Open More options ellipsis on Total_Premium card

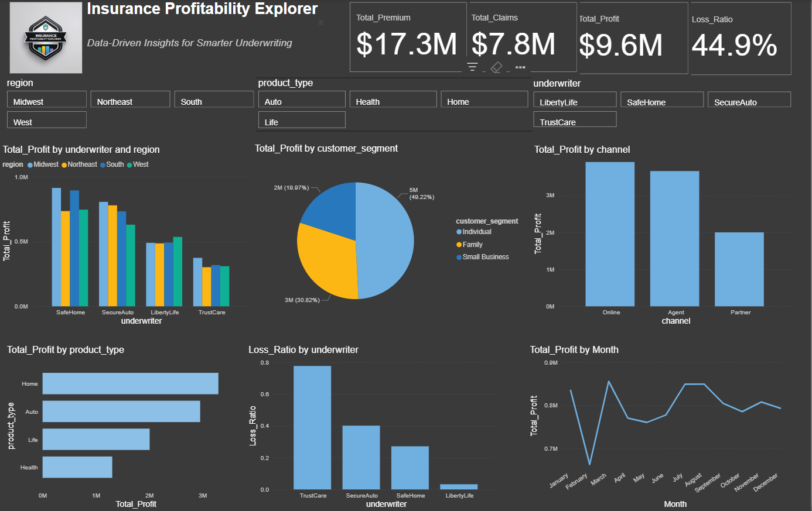coord(519,67)
